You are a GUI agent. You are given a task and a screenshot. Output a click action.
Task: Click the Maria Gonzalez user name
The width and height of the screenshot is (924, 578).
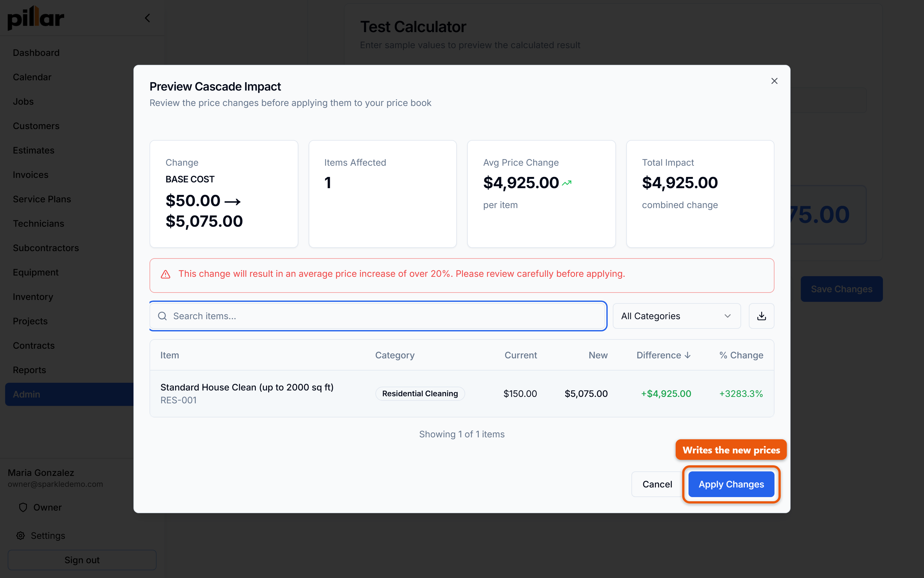(x=41, y=472)
